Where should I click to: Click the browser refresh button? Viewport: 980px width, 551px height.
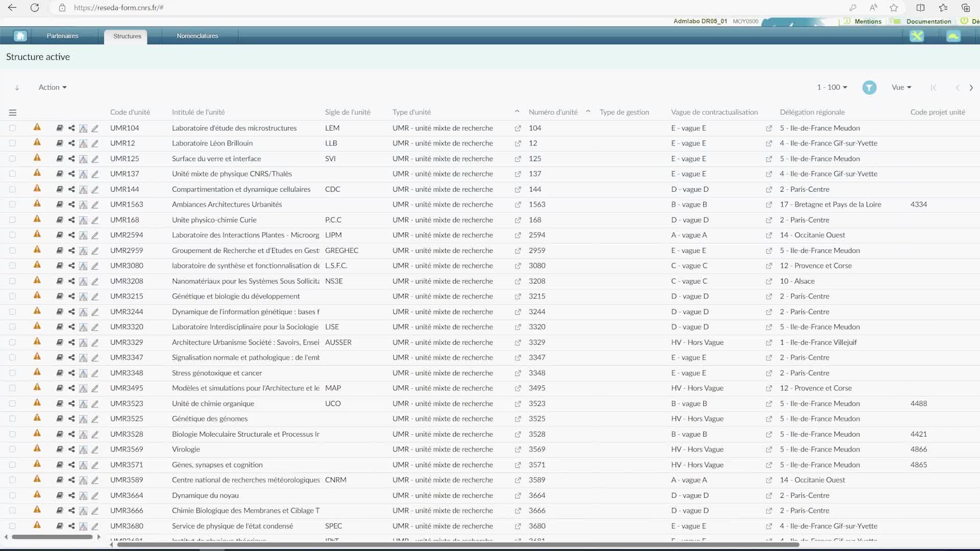pyautogui.click(x=35, y=8)
